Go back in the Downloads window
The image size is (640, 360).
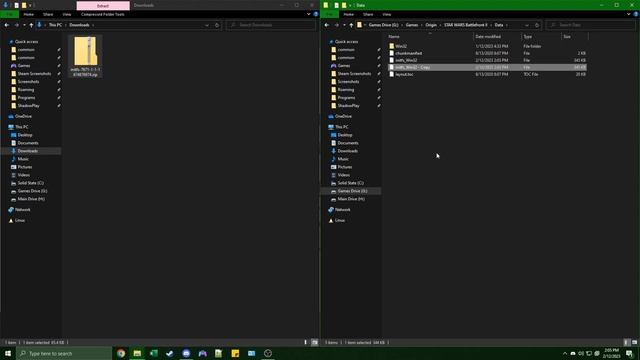[x=7, y=25]
